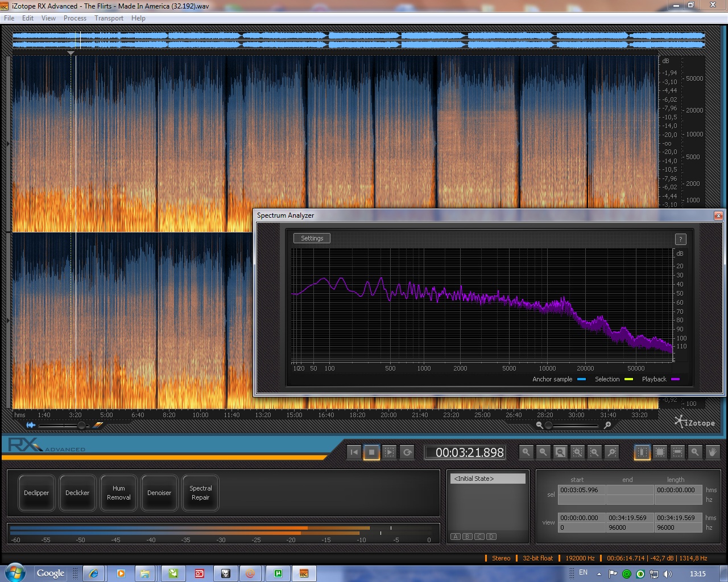Select snapshot slot D

click(x=491, y=537)
